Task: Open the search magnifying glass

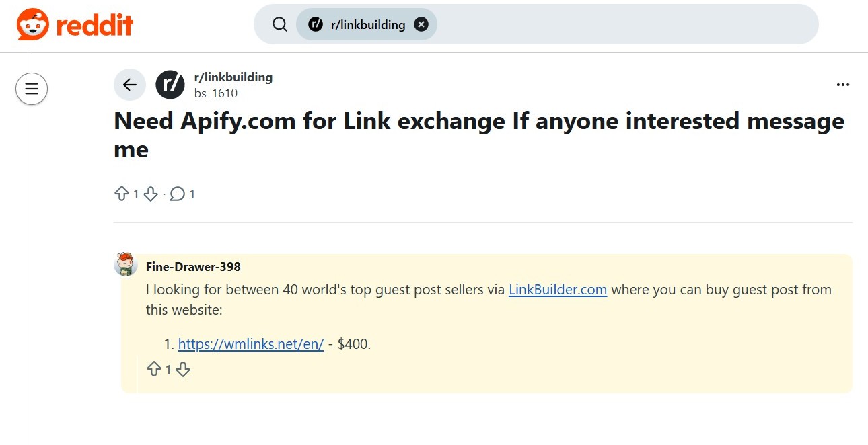Action: tap(279, 24)
